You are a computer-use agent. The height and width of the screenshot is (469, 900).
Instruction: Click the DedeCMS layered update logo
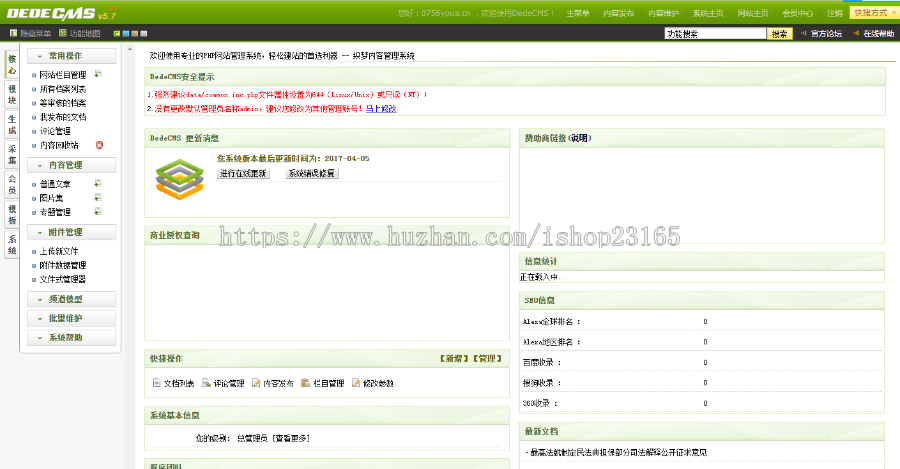(x=180, y=179)
